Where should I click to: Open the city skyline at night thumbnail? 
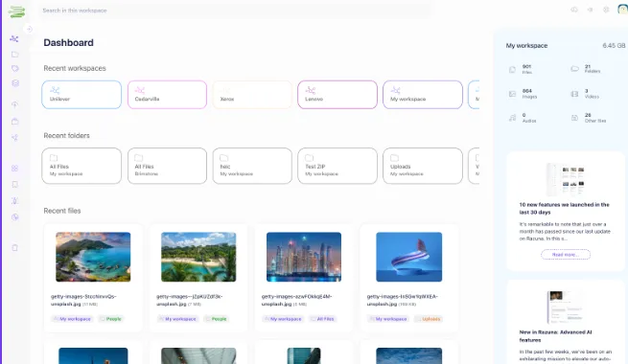click(x=304, y=257)
